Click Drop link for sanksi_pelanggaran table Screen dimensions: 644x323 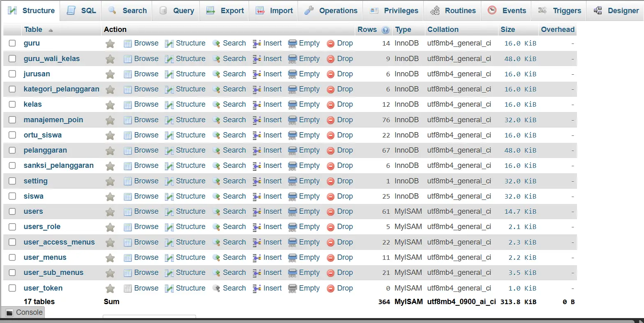point(344,165)
